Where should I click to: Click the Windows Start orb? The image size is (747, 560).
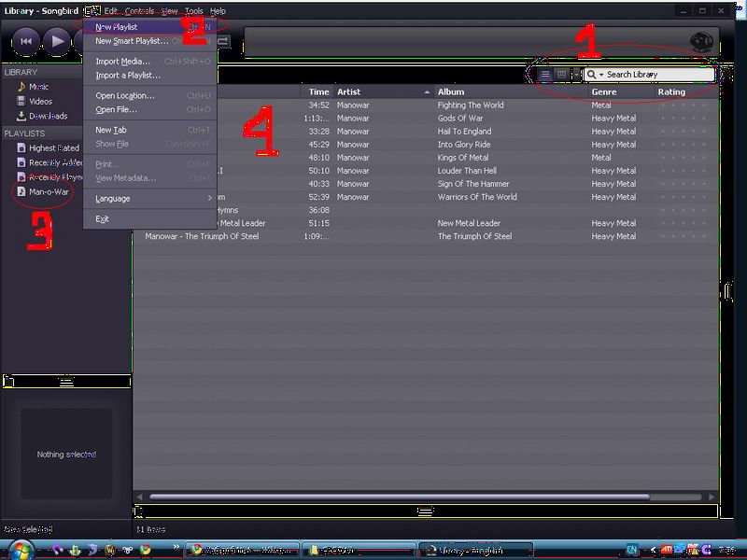[20, 550]
